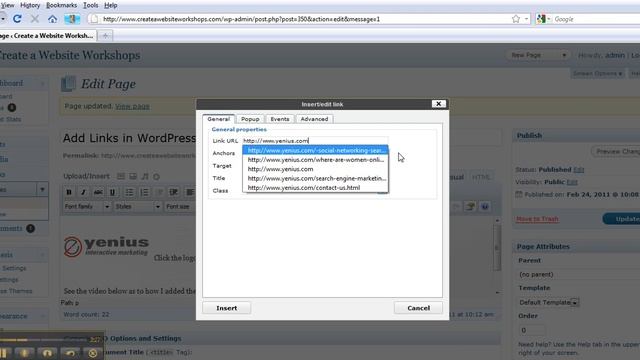
Task: Click the Cancel button in dialog
Action: click(418, 308)
